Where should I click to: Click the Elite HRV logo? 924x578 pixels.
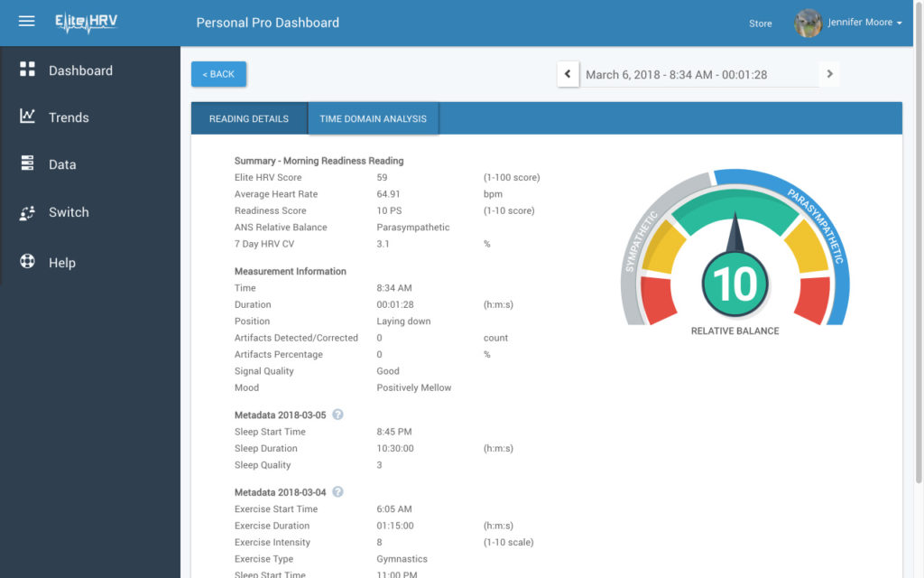pyautogui.click(x=86, y=21)
